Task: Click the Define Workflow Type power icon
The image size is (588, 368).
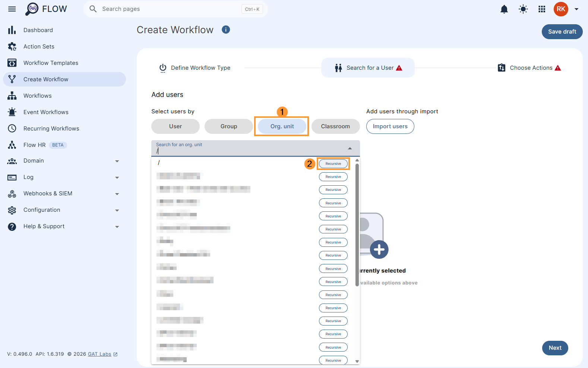Action: coord(163,68)
